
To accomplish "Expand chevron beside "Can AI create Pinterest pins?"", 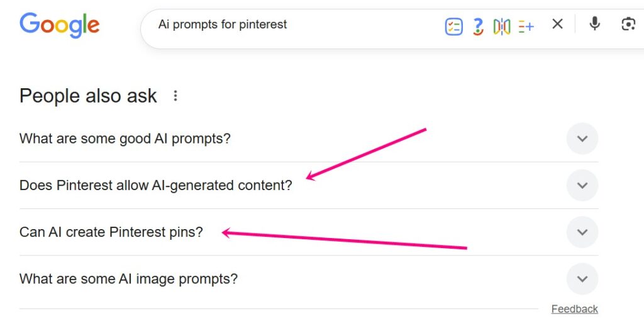I will pyautogui.click(x=582, y=232).
